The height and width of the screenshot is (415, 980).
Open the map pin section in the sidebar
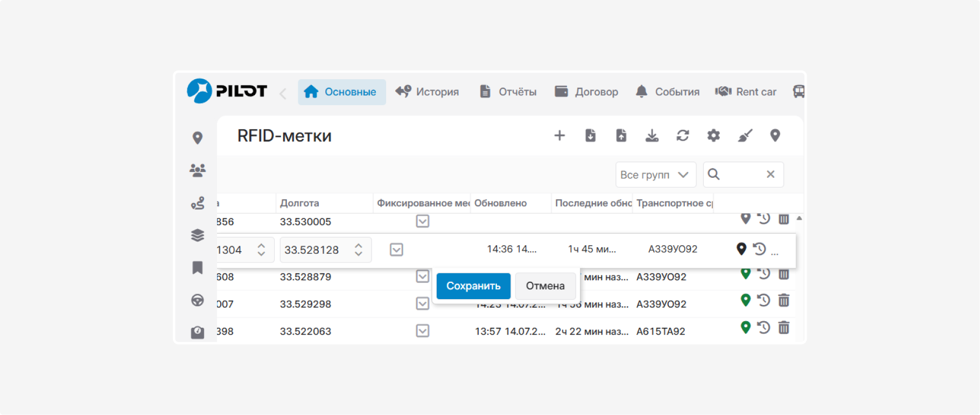[198, 138]
